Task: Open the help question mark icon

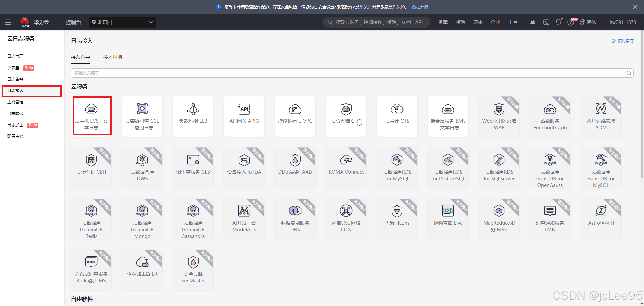Action: pyautogui.click(x=570, y=22)
